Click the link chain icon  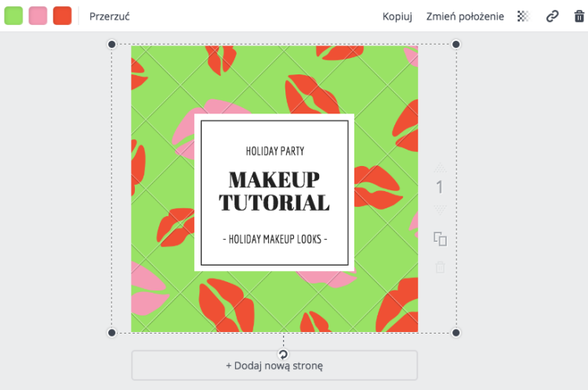coord(552,16)
